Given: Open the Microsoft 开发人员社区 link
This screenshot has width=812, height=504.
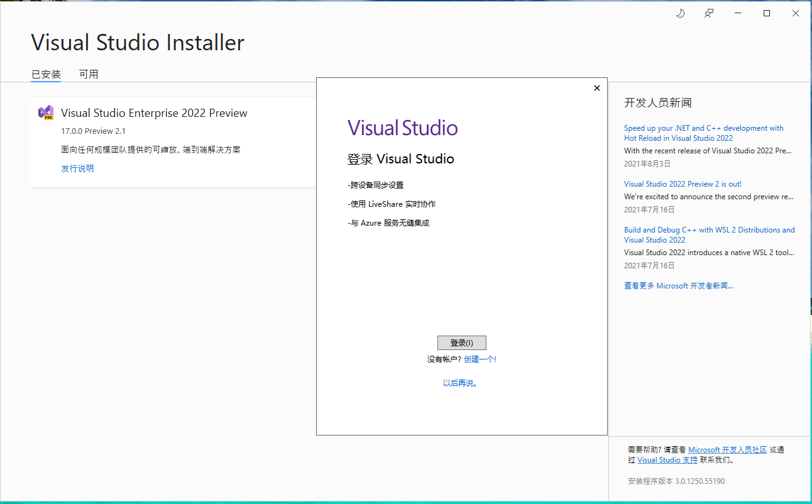Looking at the screenshot, I should click(x=728, y=450).
